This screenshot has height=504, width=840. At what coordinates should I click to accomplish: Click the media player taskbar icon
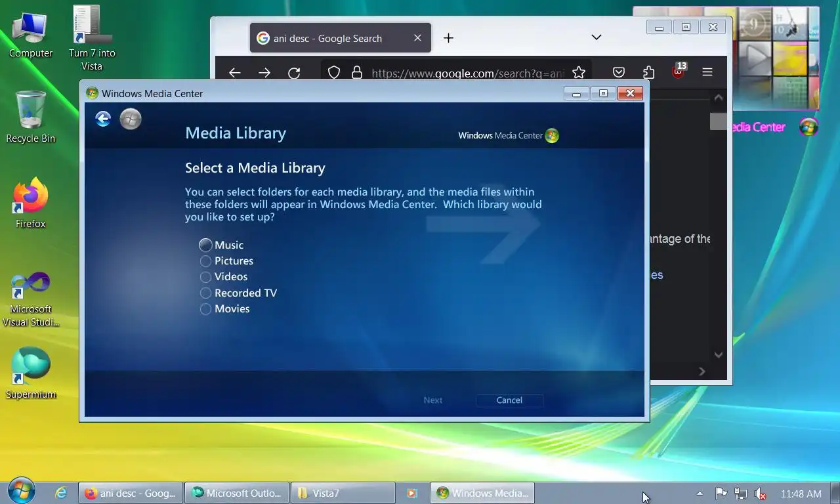(x=411, y=493)
